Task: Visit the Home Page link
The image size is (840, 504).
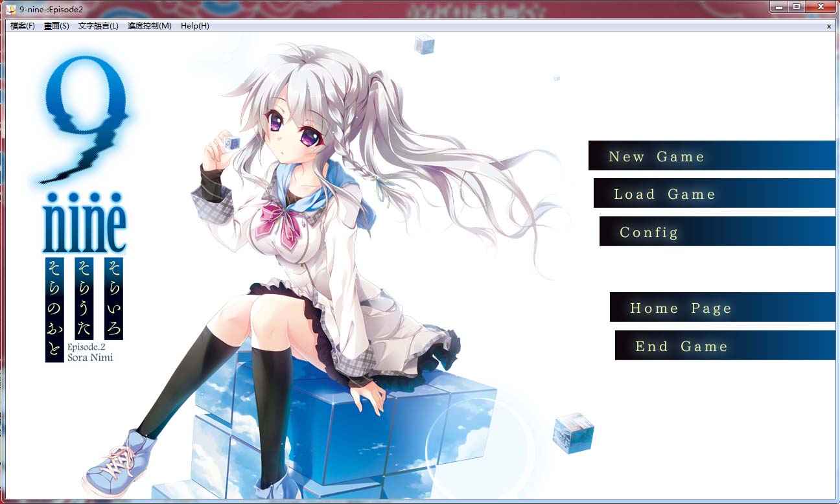Action: [x=680, y=308]
